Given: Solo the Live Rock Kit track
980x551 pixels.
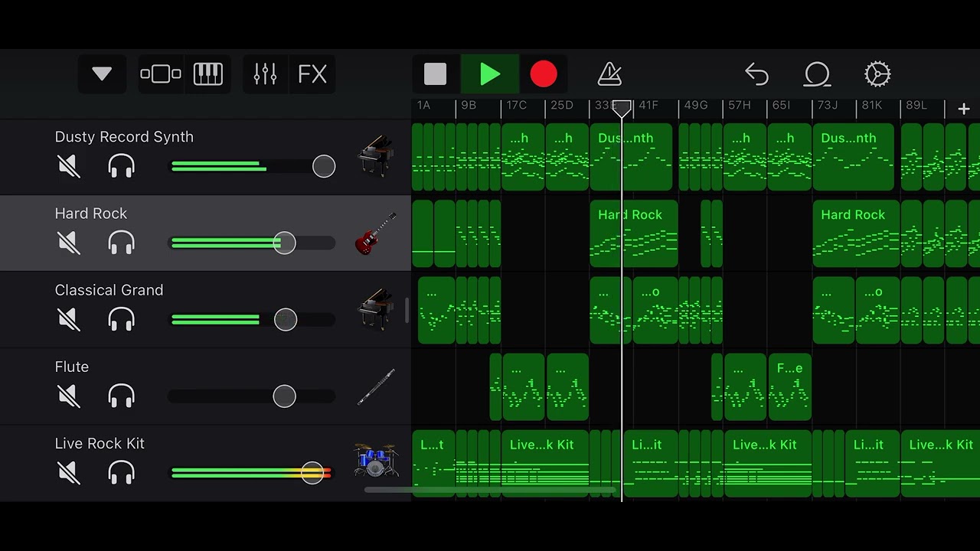Looking at the screenshot, I should [x=122, y=472].
